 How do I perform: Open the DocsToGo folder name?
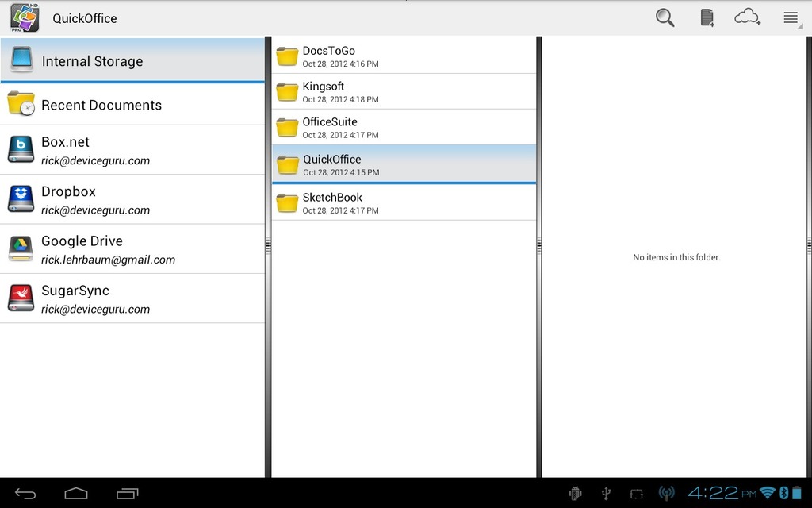[x=329, y=51]
